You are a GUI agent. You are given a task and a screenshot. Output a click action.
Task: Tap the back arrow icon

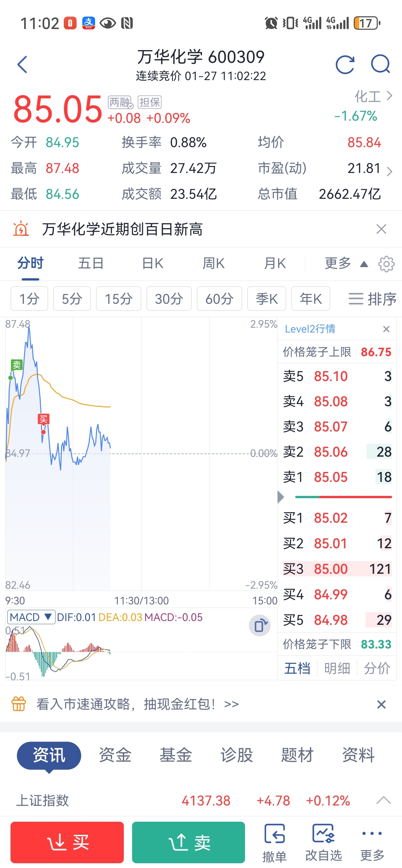pyautogui.click(x=22, y=64)
